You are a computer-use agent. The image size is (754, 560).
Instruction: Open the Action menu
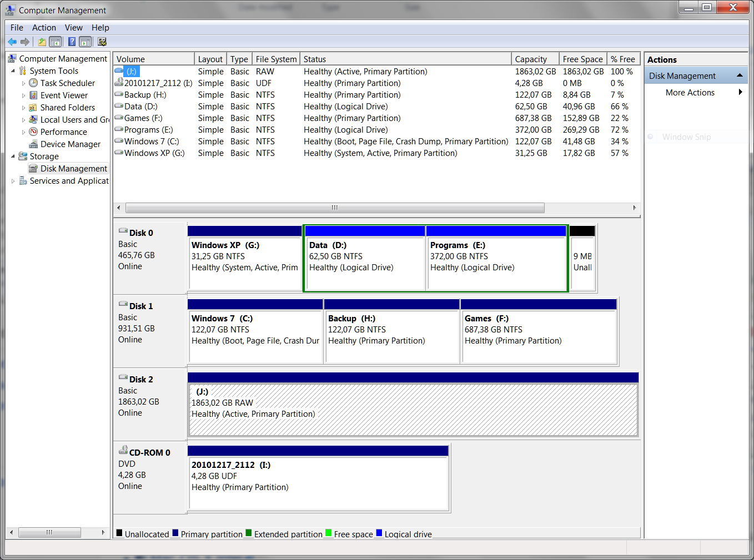click(x=44, y=28)
